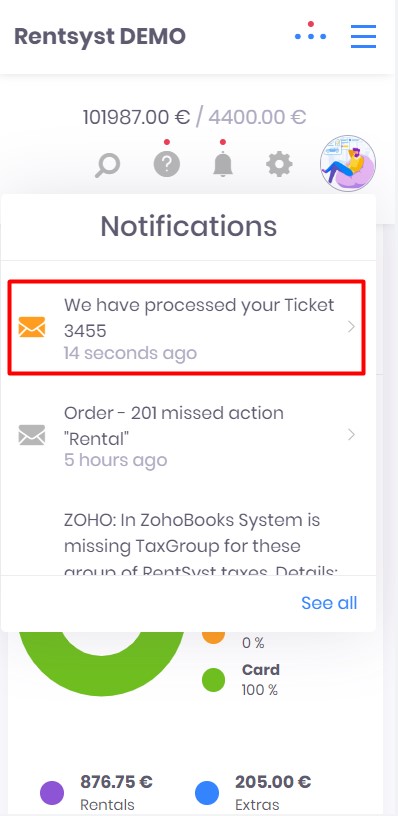The height and width of the screenshot is (816, 398).
Task: Open the user profile avatar
Action: 348,163
